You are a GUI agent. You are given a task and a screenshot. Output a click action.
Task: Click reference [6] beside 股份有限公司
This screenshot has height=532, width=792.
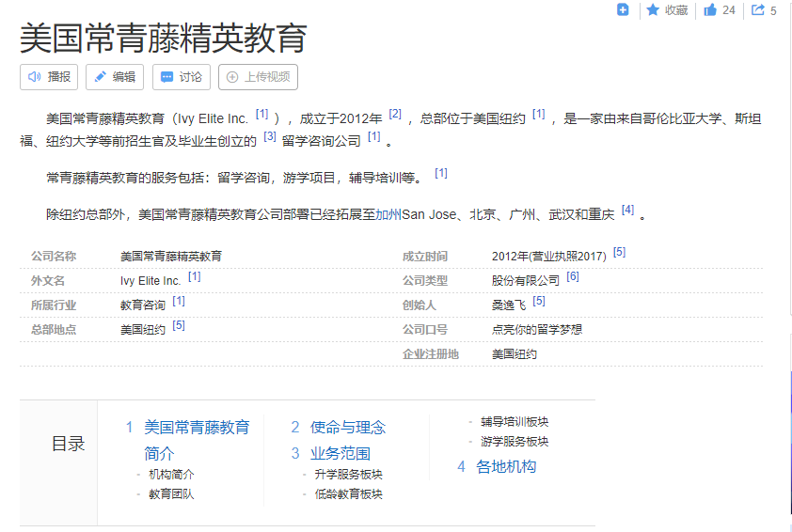click(x=573, y=276)
